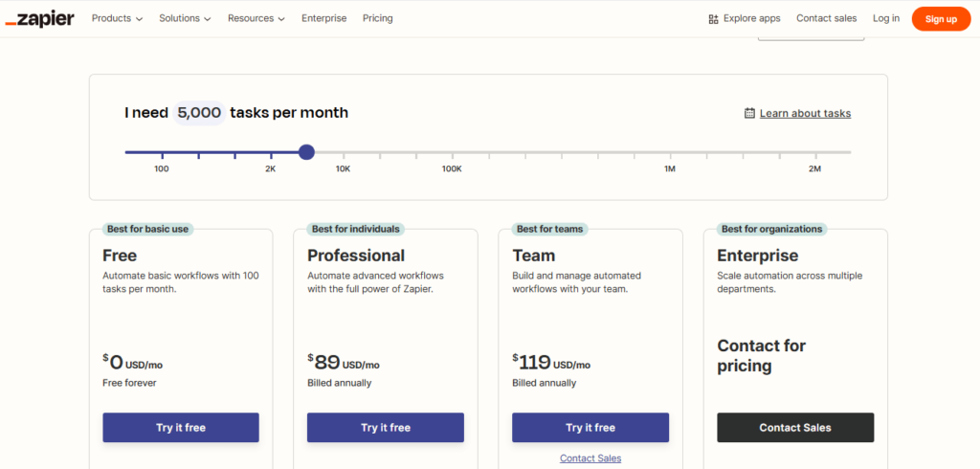This screenshot has height=469, width=980.
Task: Expand the Resources menu
Action: (x=256, y=19)
